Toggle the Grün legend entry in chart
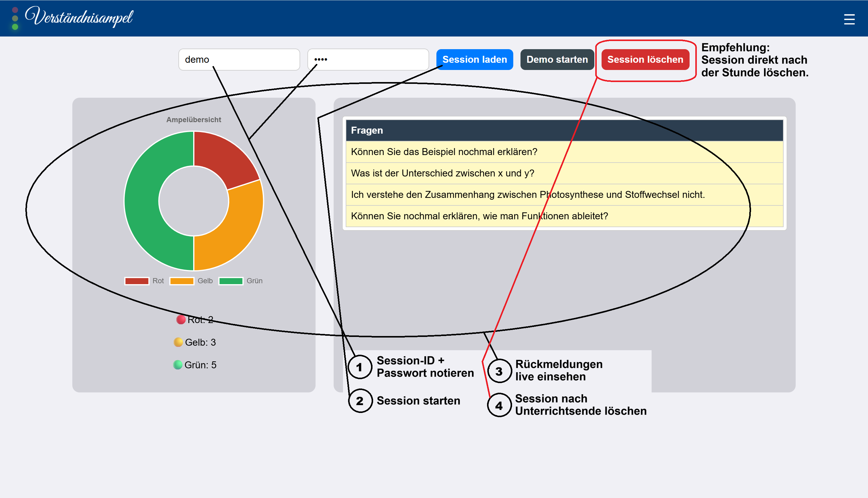Image resolution: width=868 pixels, height=498 pixels. click(241, 281)
